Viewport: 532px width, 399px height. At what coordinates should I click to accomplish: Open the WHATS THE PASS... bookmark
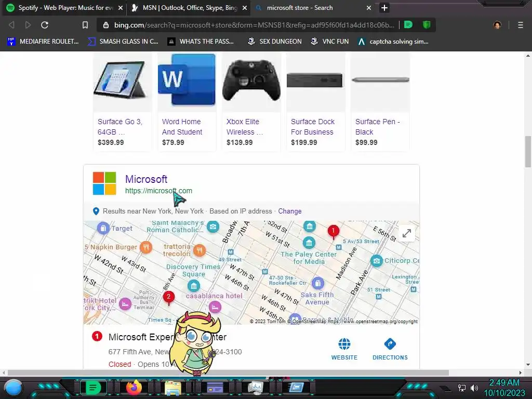coord(201,42)
